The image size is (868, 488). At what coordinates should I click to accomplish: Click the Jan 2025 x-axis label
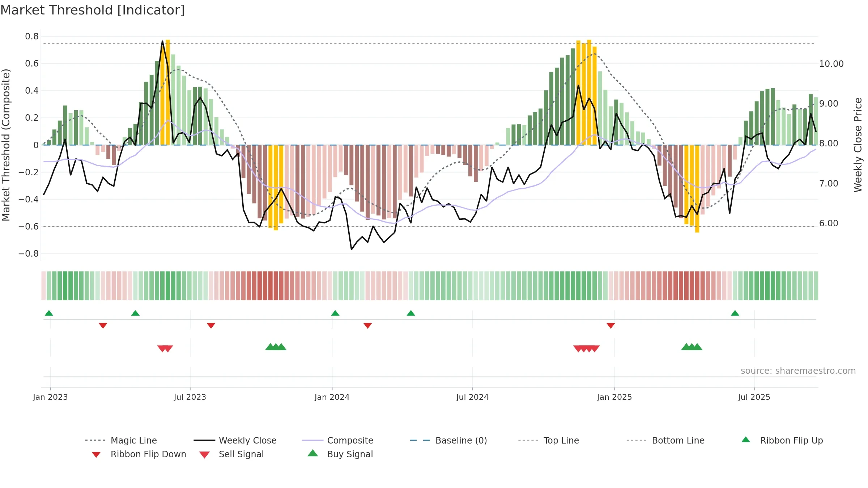coord(614,397)
